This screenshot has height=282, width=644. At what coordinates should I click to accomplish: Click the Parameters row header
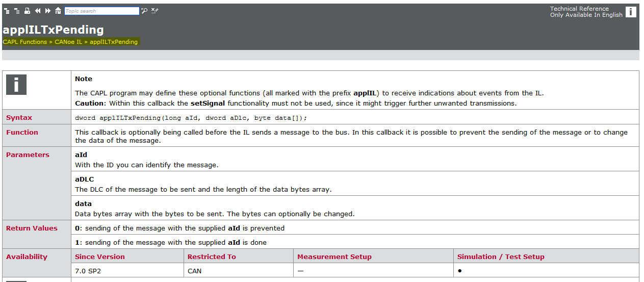(x=28, y=155)
